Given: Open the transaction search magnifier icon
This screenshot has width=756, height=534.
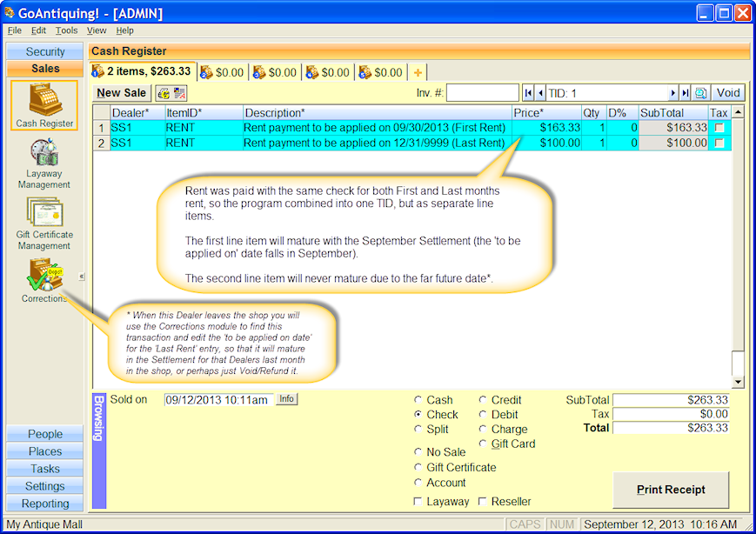Looking at the screenshot, I should point(701,93).
